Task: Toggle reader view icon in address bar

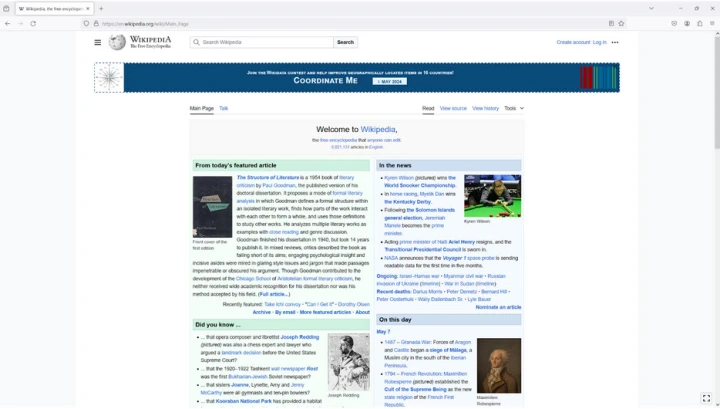Action: click(611, 23)
